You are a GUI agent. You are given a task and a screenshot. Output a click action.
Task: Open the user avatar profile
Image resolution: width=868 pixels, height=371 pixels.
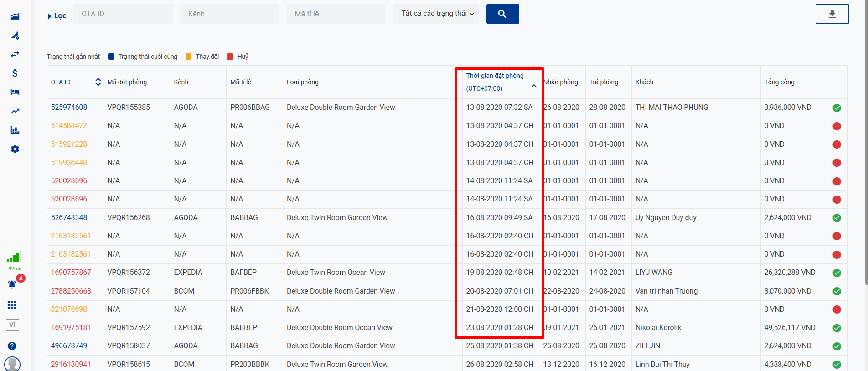coord(12,364)
